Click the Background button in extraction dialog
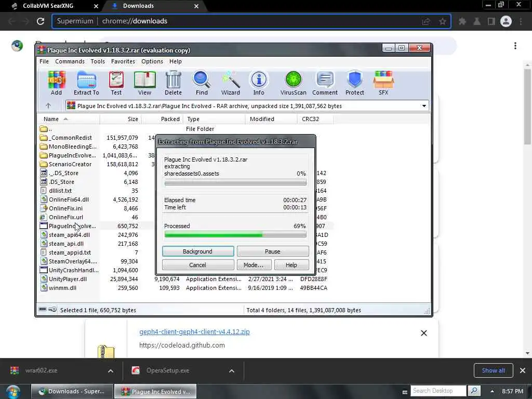 198,251
